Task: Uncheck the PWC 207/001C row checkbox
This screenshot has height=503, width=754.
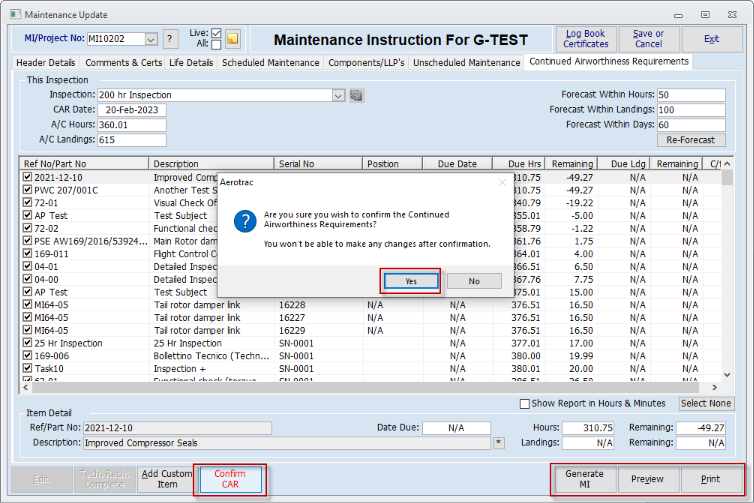Action: 28,189
